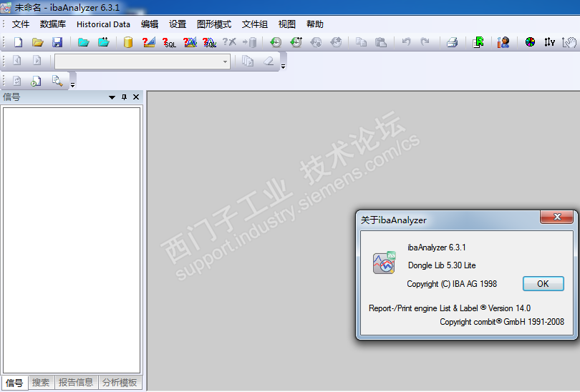
Task: Switch to the 分析模板 tab
Action: point(120,383)
